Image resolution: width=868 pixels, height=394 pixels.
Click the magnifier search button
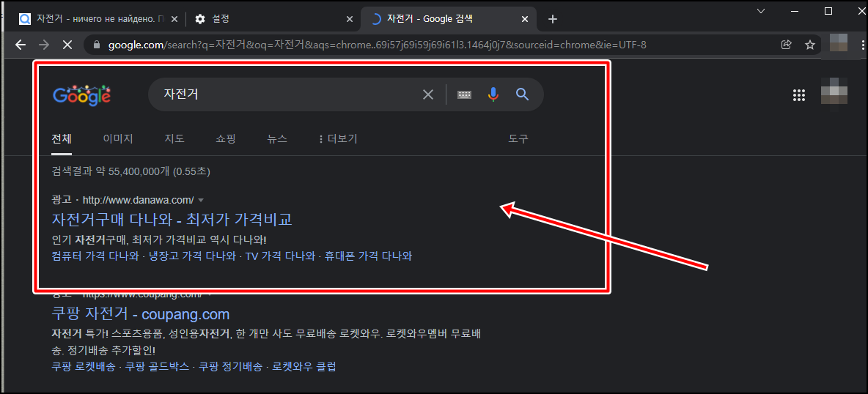point(523,94)
